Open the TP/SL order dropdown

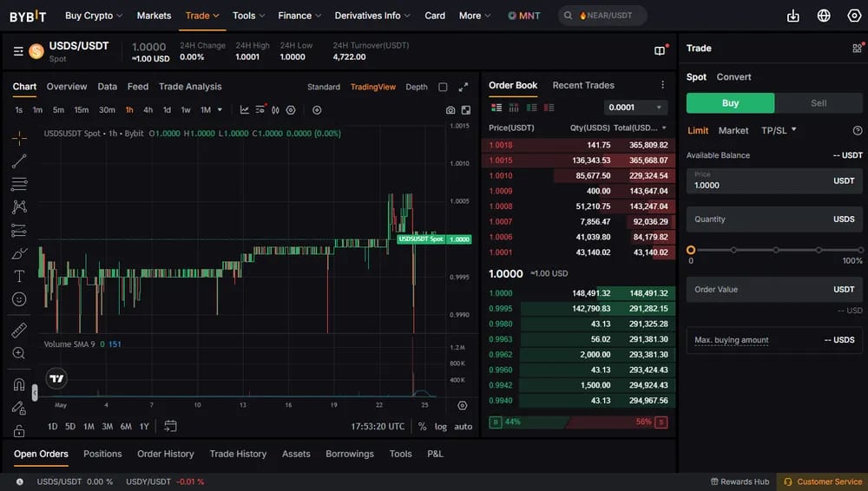[x=779, y=131]
